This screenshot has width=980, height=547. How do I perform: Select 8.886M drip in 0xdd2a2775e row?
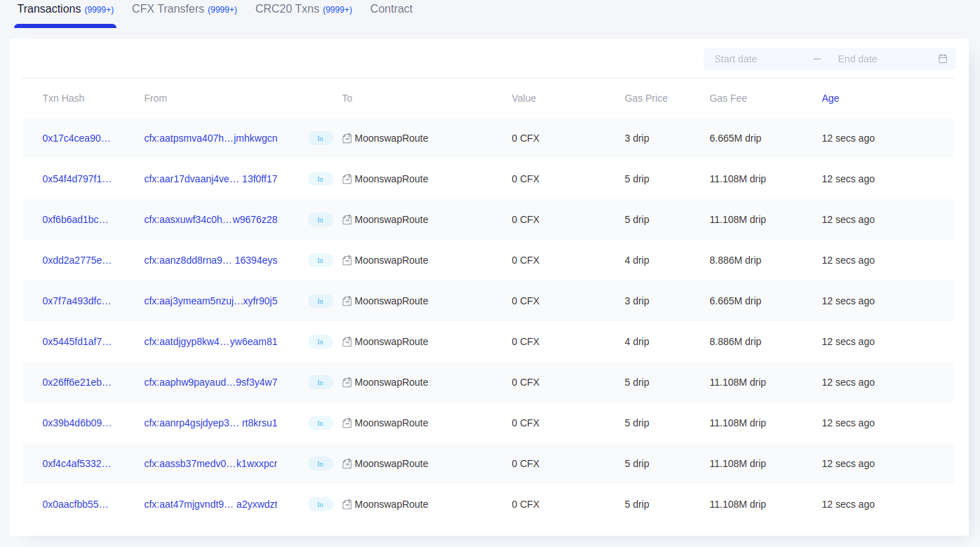click(735, 260)
